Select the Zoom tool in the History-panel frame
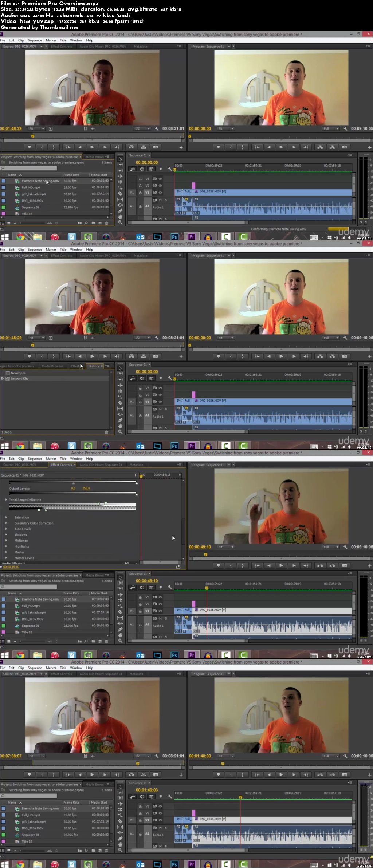The width and height of the screenshot is (373, 868). point(120,432)
